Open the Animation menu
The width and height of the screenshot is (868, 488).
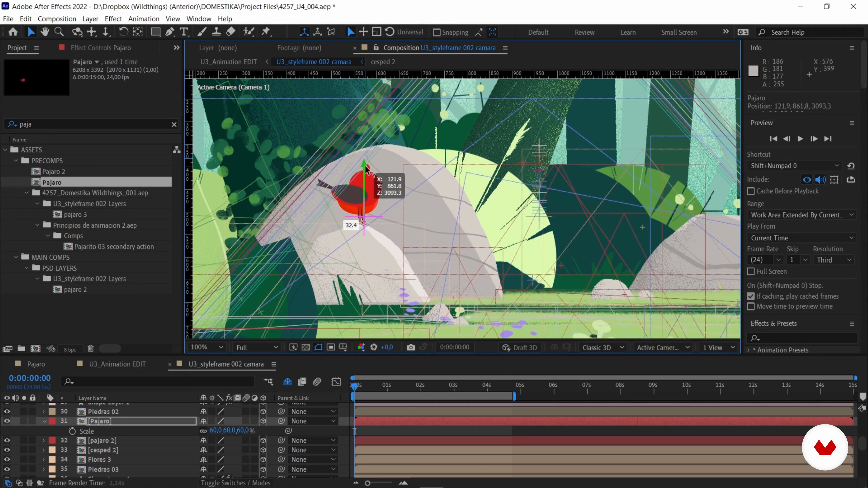pyautogui.click(x=144, y=19)
